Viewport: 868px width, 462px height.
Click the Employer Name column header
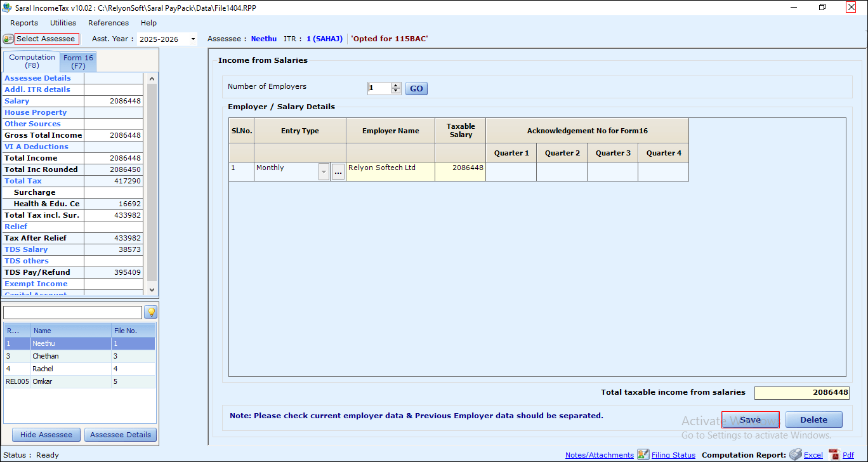390,131
